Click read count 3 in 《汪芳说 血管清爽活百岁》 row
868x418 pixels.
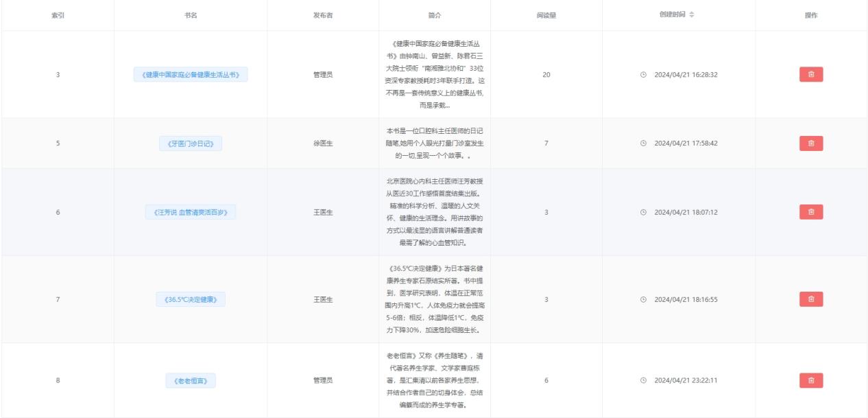tap(546, 212)
